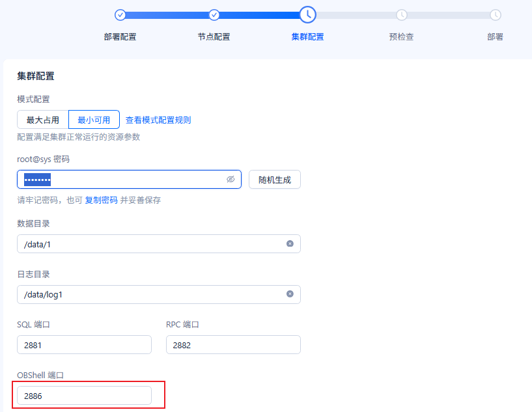Focus the root@sys 密码 input field
532x412 pixels.
(x=130, y=180)
